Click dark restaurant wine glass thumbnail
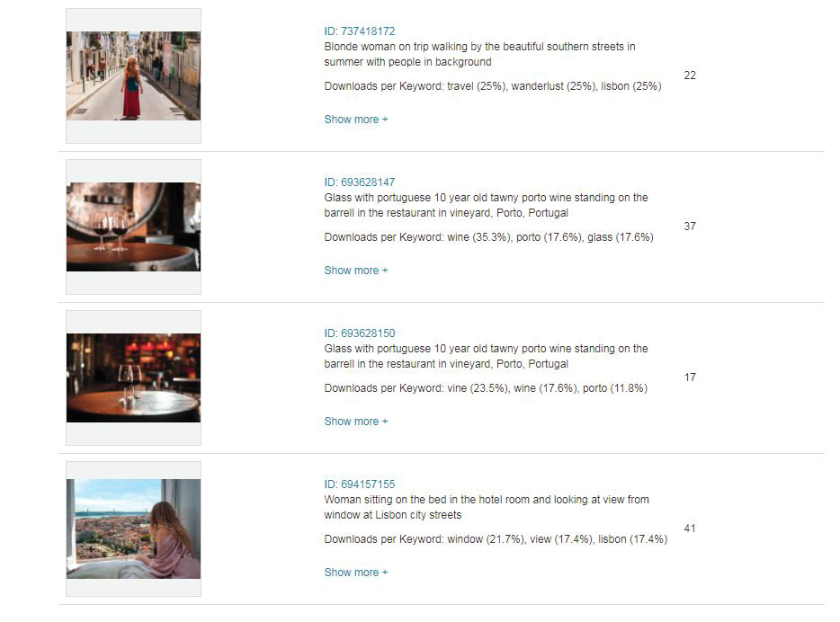 pos(133,378)
